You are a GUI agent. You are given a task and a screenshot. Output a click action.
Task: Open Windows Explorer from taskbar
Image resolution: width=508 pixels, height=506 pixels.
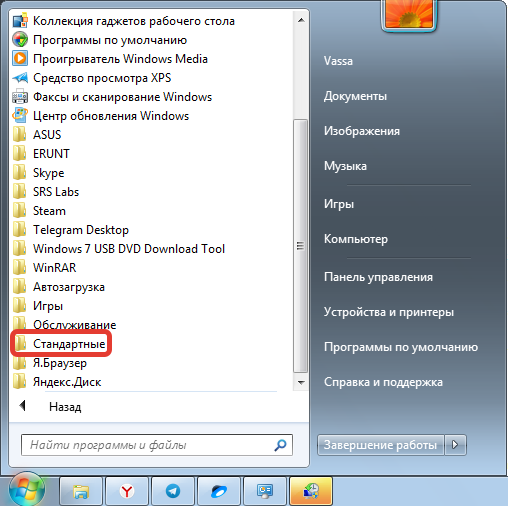pos(81,491)
